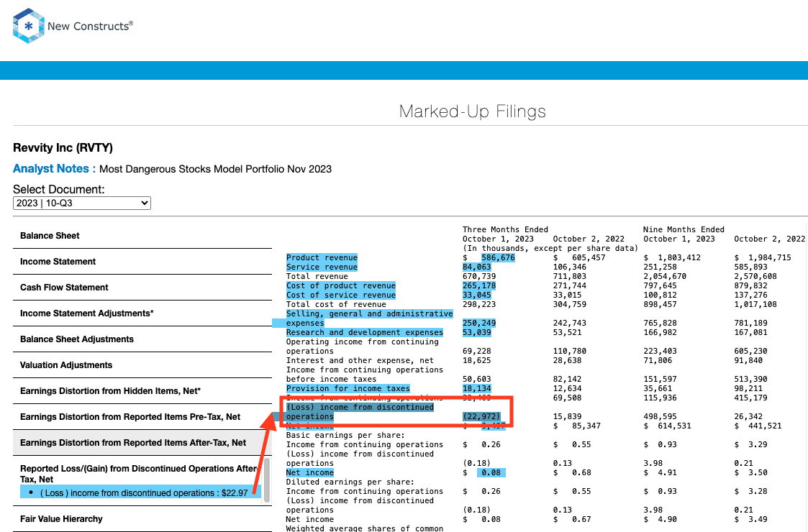Click highlighted Selling, general and administrative label

point(370,318)
